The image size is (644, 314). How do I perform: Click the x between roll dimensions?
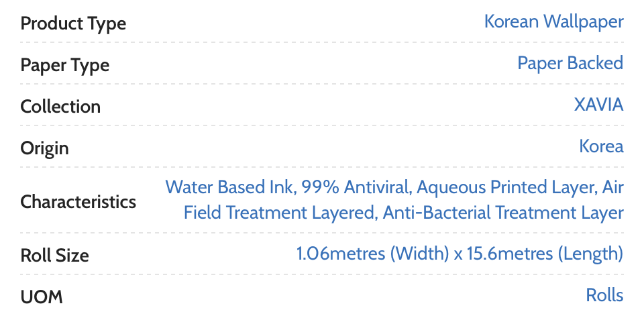click(457, 254)
